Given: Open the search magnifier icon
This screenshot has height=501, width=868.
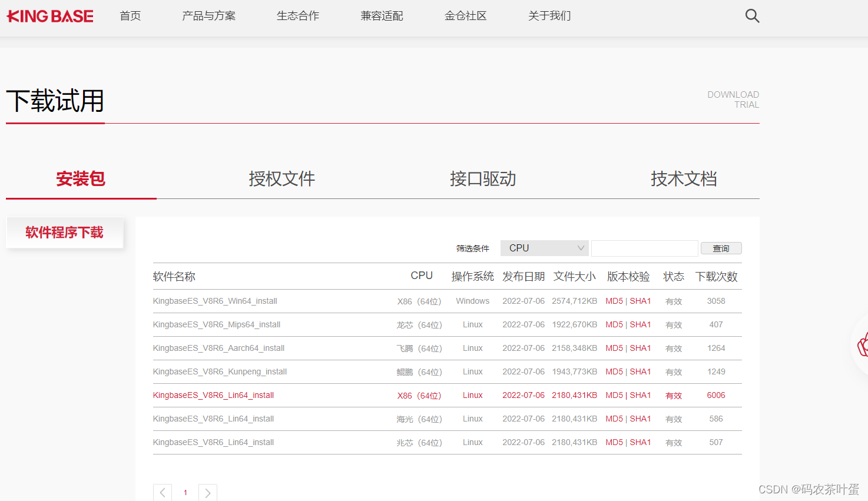Looking at the screenshot, I should click(752, 16).
